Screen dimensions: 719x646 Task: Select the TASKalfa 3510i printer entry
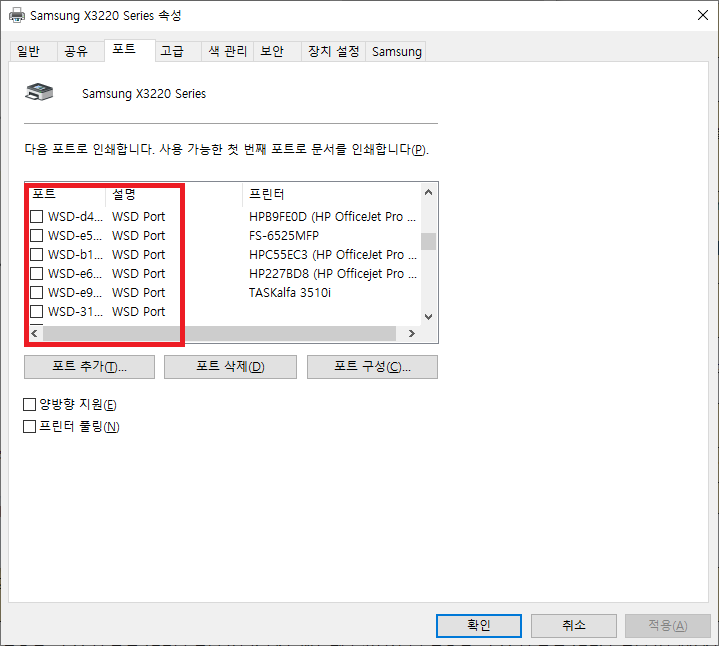(289, 293)
